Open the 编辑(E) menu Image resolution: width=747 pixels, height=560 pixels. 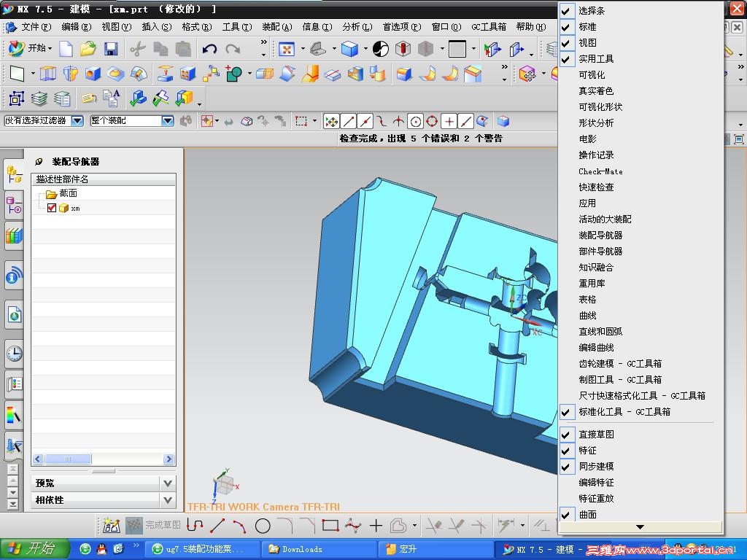76,27
